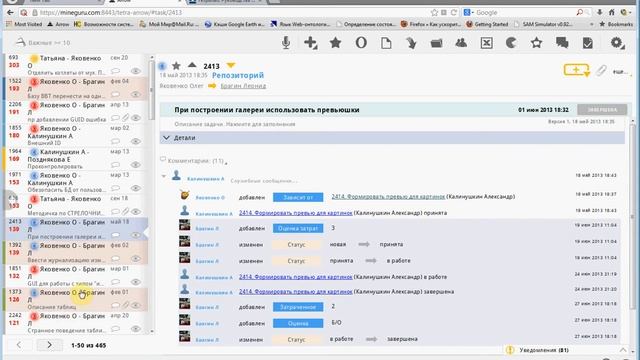Click the grey 'завершена' status button

602,109
